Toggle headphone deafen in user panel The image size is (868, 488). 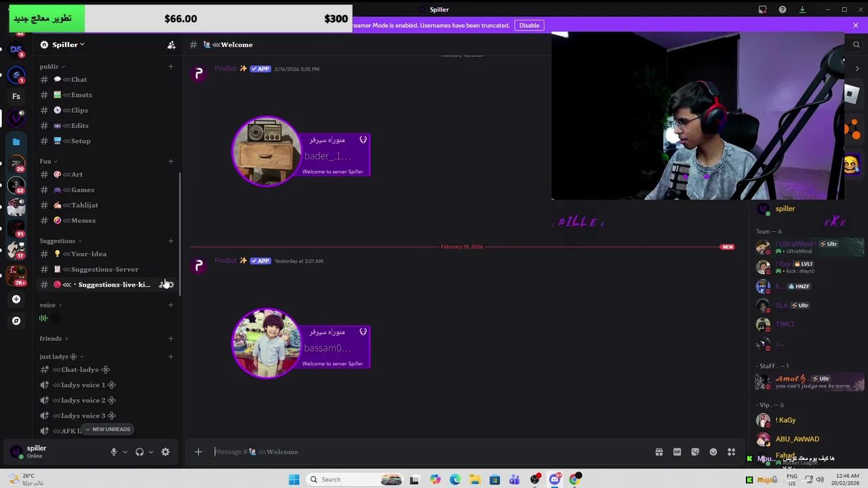click(x=140, y=452)
